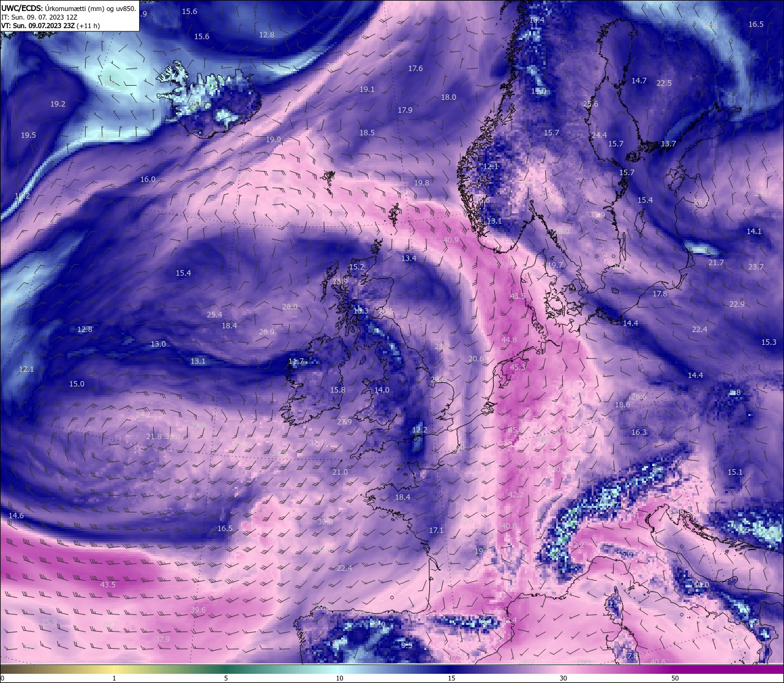Viewport: 784px width, 683px height.
Task: Click the '15.3' map value
Action: click(x=769, y=342)
